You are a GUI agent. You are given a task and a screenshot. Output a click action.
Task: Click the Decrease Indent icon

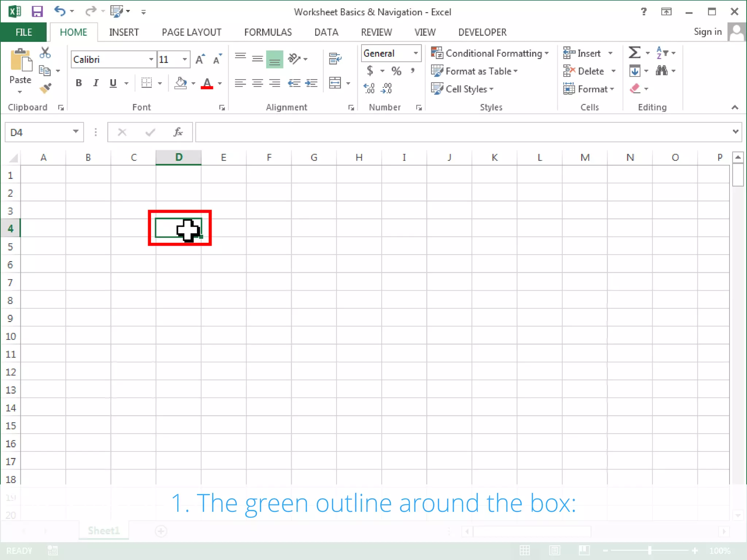pos(294,83)
